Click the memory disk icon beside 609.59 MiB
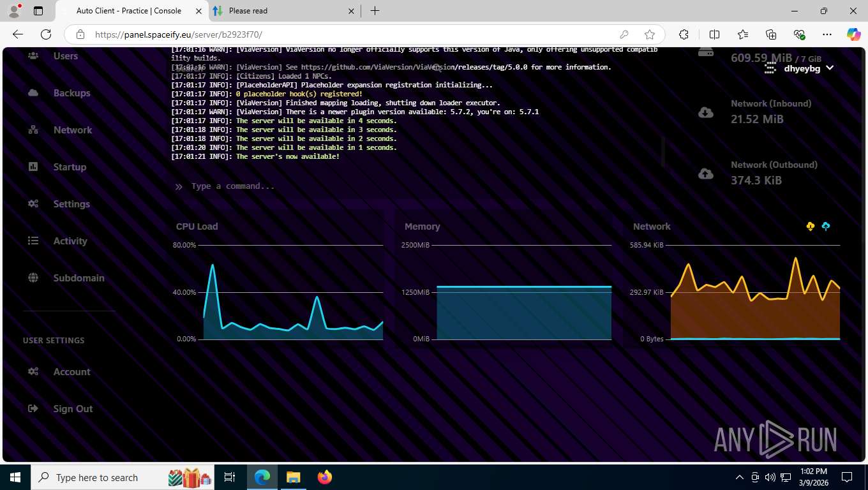The image size is (868, 490). click(x=706, y=52)
